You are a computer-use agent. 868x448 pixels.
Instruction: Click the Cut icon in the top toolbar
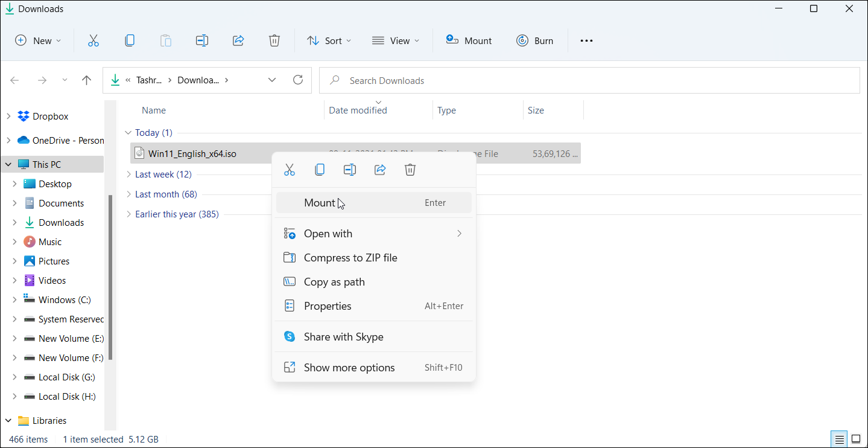pos(93,40)
